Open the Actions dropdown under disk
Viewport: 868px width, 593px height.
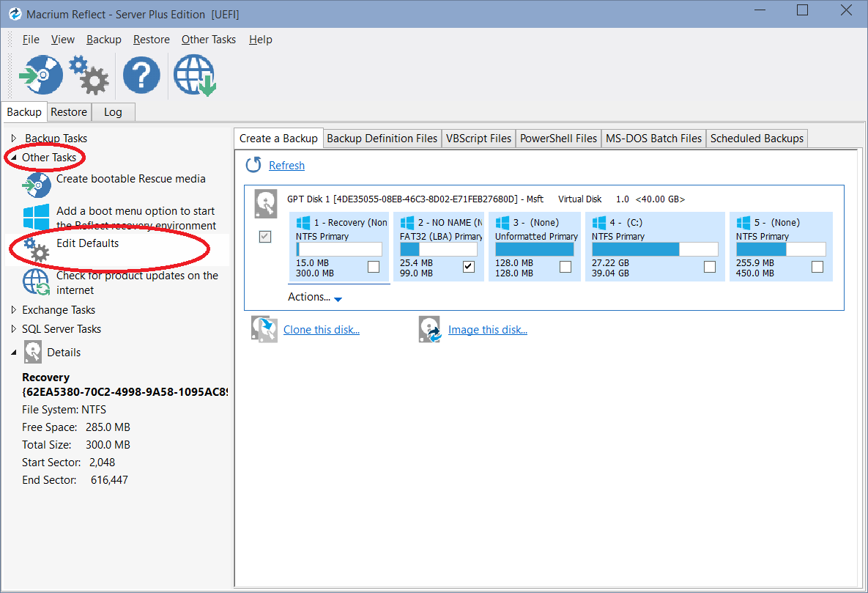pyautogui.click(x=315, y=297)
